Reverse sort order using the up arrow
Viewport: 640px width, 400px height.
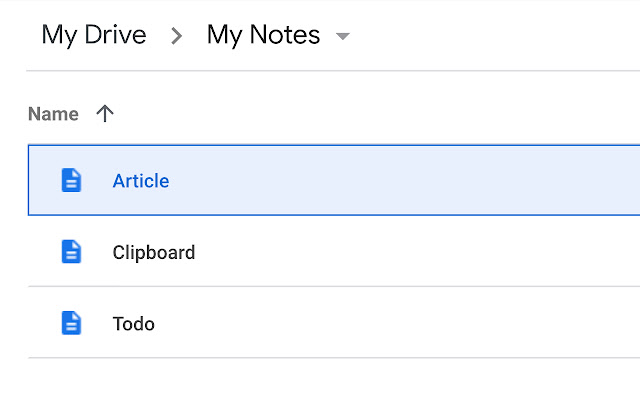104,114
